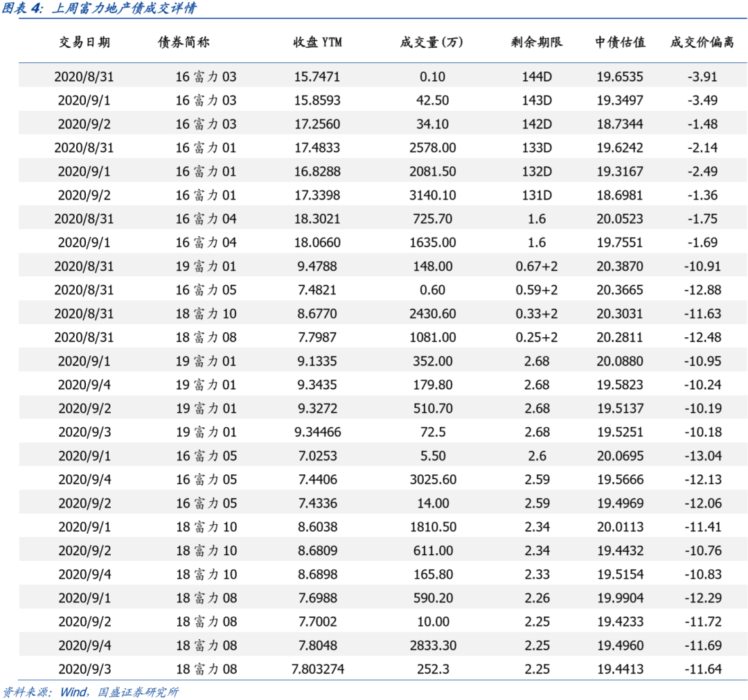Screen dimensions: 748x700
Task: Click YTM value 15.7471
Action: click(x=317, y=77)
